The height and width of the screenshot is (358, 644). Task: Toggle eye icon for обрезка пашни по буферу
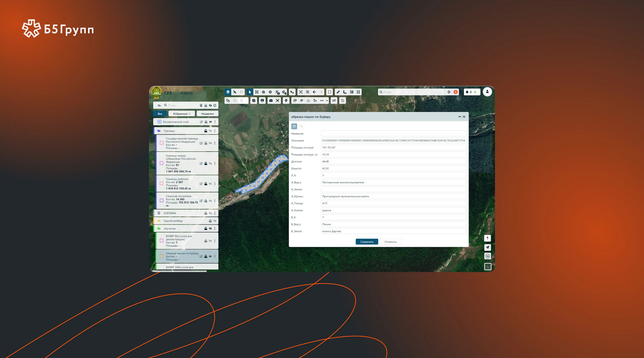point(210,257)
